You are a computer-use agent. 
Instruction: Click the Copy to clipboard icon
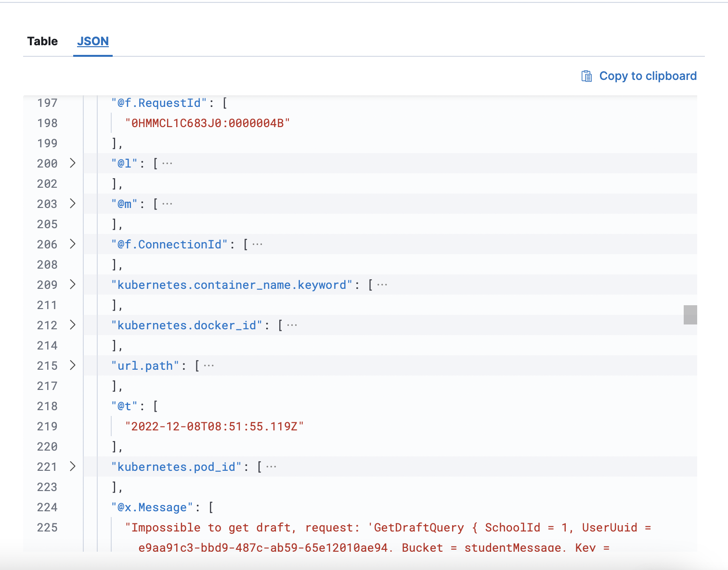click(x=586, y=76)
